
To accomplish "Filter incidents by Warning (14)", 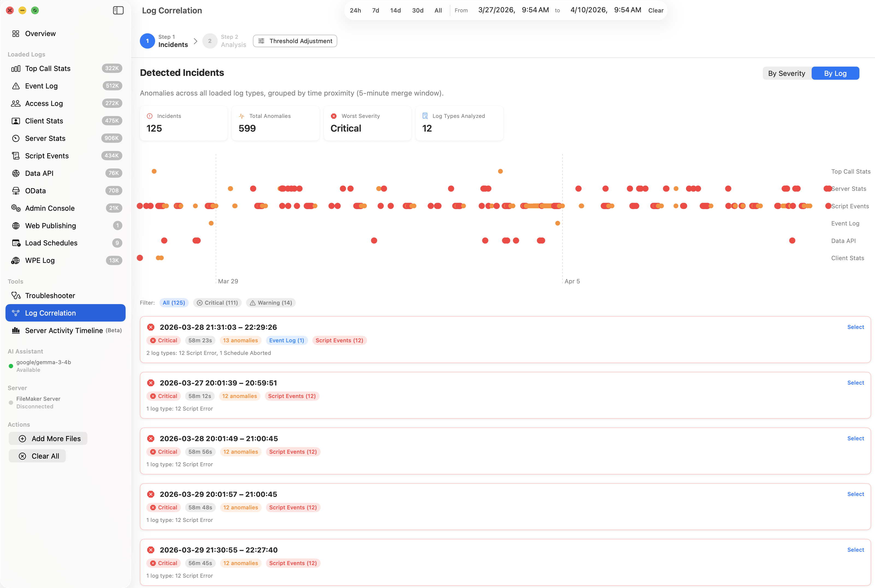I will coord(270,303).
